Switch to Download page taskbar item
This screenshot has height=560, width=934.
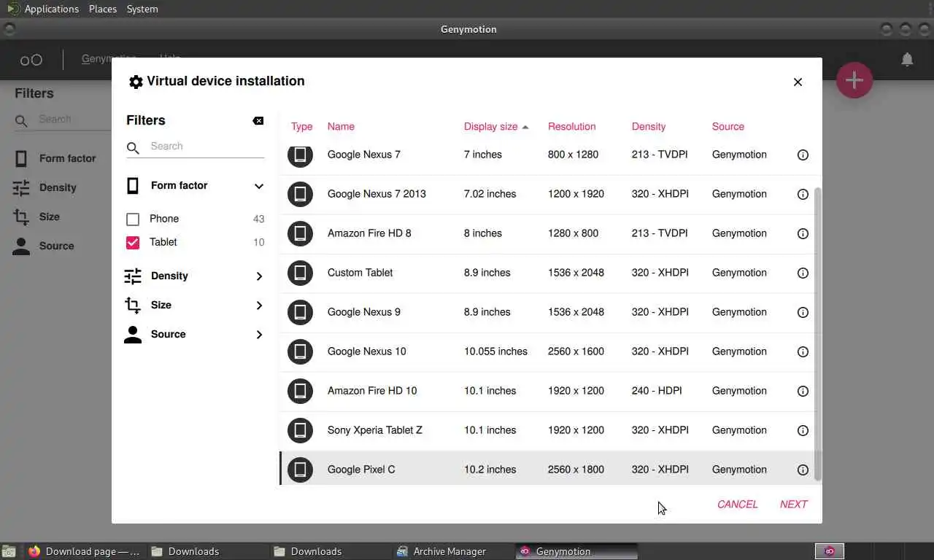84,551
